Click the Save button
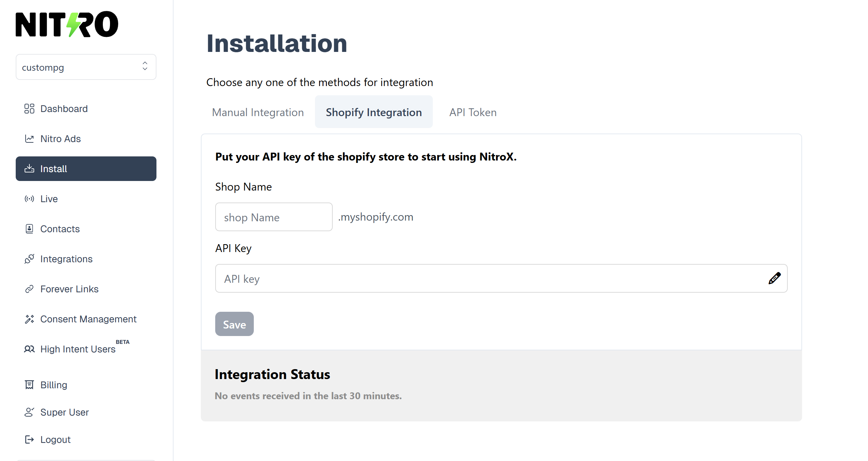 tap(234, 324)
